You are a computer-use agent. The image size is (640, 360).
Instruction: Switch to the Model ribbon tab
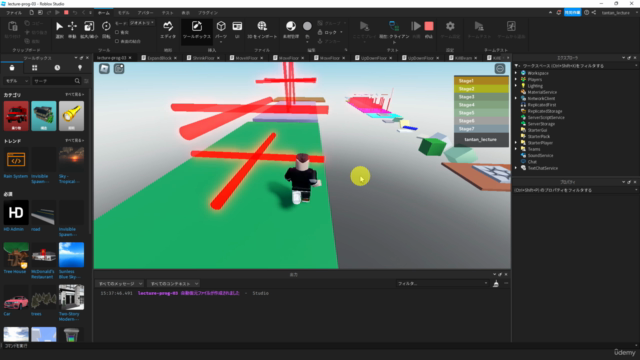click(123, 13)
